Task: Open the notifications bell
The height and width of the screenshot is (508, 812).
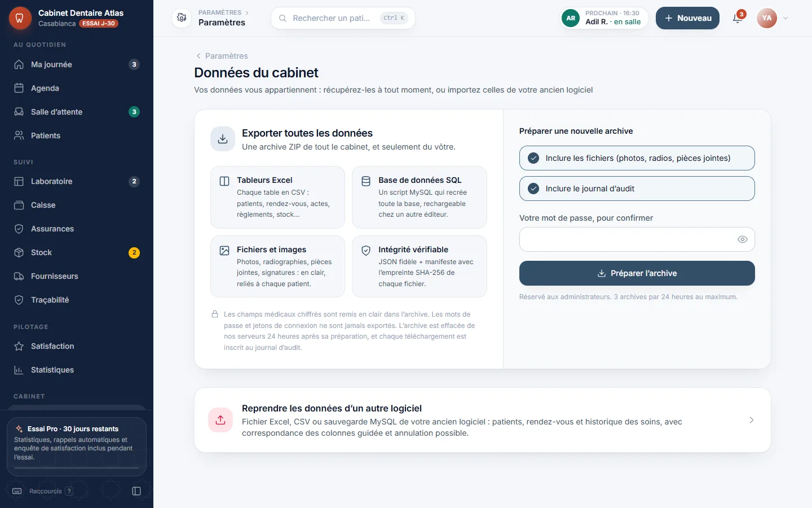Action: (x=738, y=18)
